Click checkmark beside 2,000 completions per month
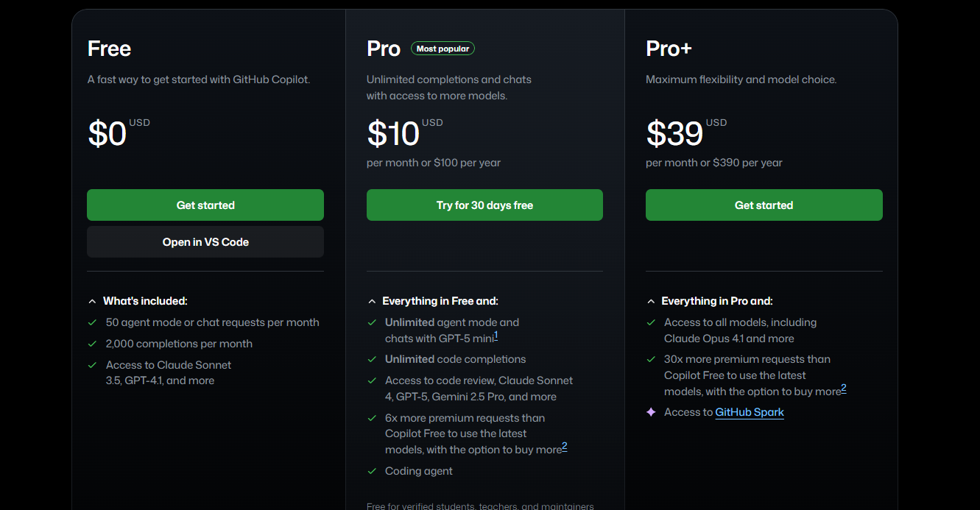The width and height of the screenshot is (980, 510). tap(92, 344)
